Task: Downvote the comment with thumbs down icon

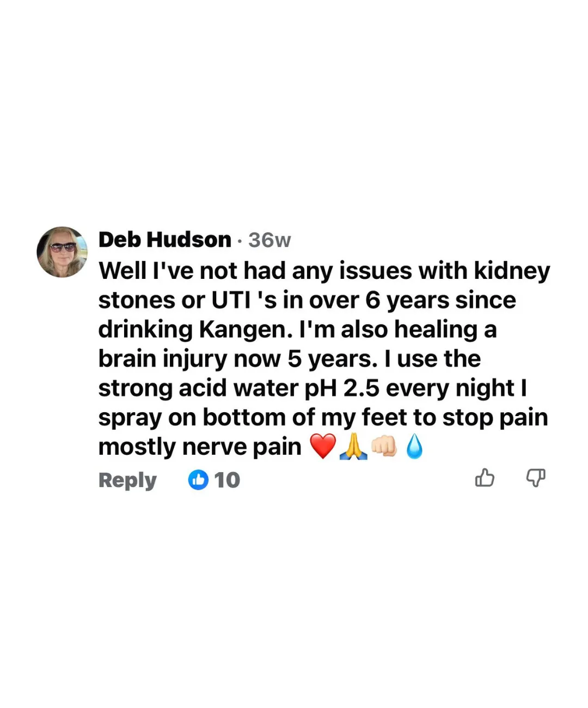Action: pos(536,478)
